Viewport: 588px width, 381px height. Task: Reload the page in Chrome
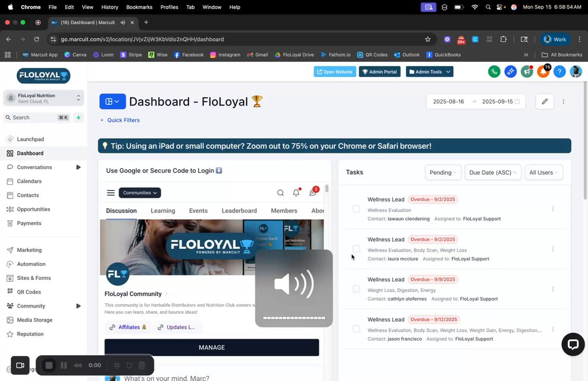pos(37,39)
